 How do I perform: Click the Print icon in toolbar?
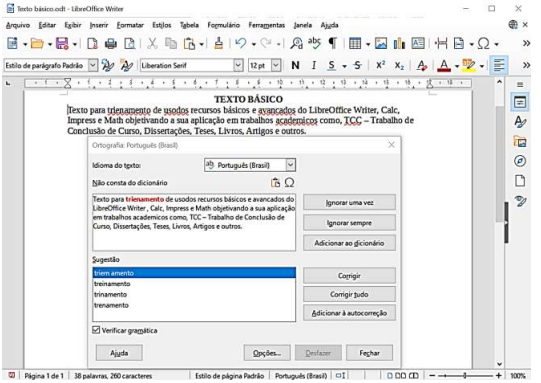[x=111, y=44]
